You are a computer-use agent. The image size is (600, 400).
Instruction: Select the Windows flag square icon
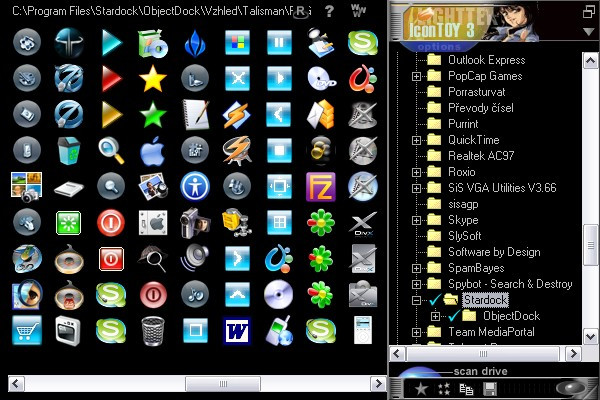point(237,42)
